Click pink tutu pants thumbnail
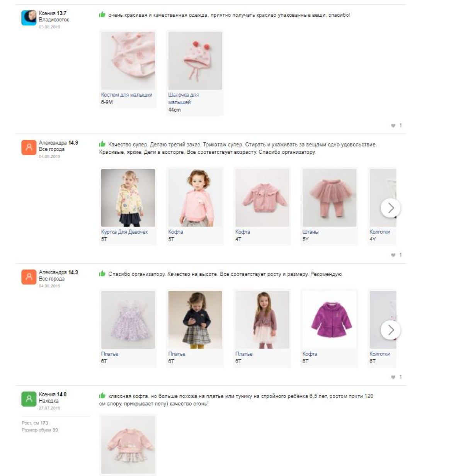Screen dimensions: 456x476 (329, 197)
